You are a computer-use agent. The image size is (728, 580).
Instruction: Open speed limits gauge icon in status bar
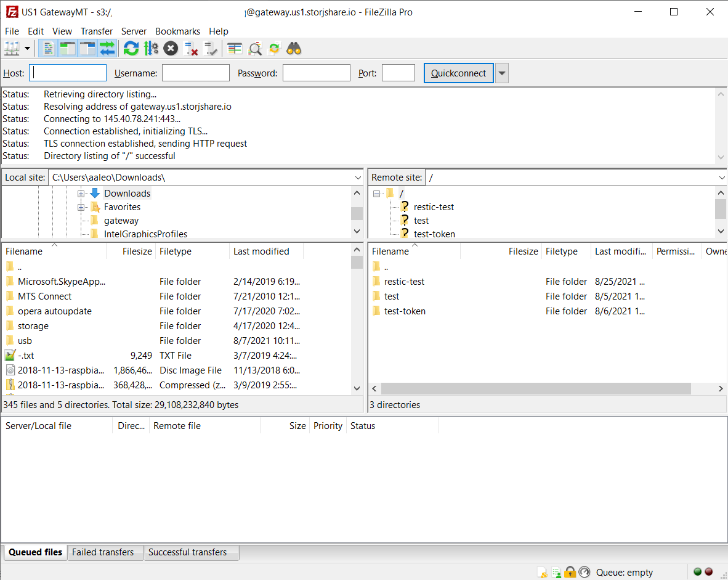click(x=584, y=572)
